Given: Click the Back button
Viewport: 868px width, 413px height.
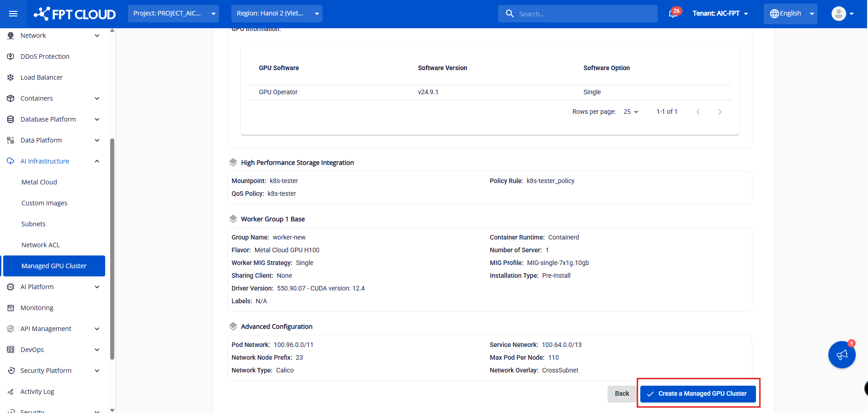Looking at the screenshot, I should tap(622, 394).
